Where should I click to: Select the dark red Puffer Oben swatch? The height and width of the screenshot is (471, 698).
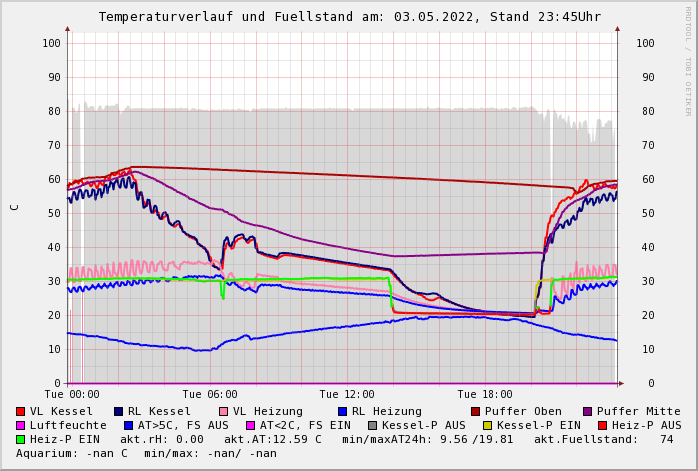[476, 411]
